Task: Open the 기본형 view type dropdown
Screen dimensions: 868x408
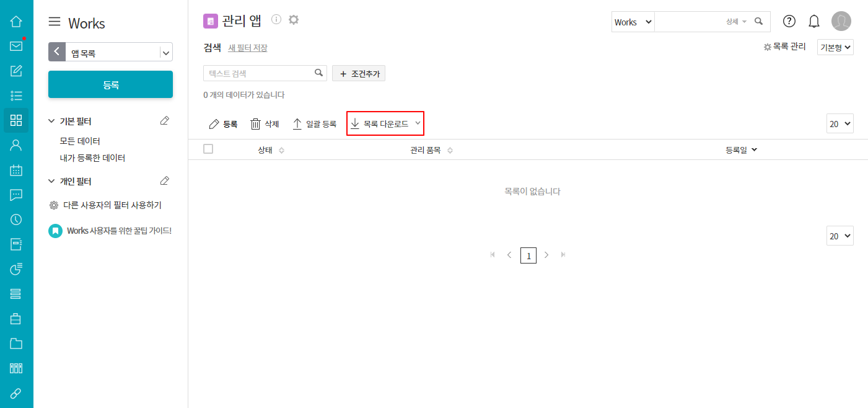Action: pos(836,47)
